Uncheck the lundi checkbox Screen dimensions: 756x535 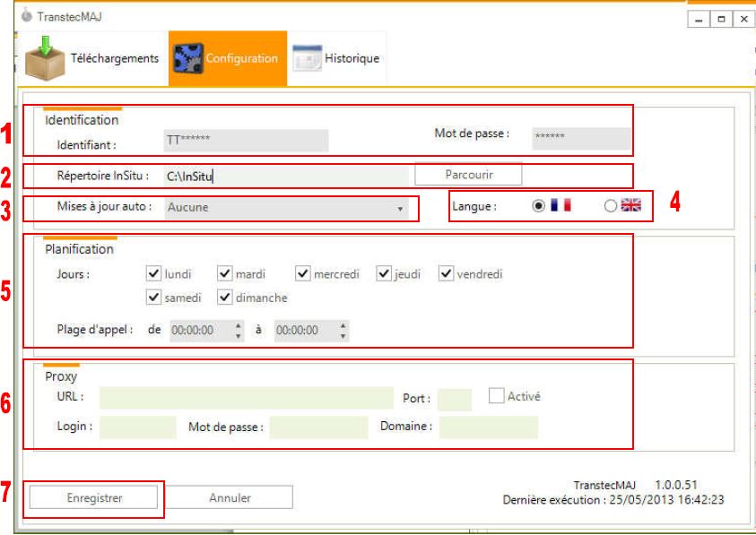click(x=152, y=274)
